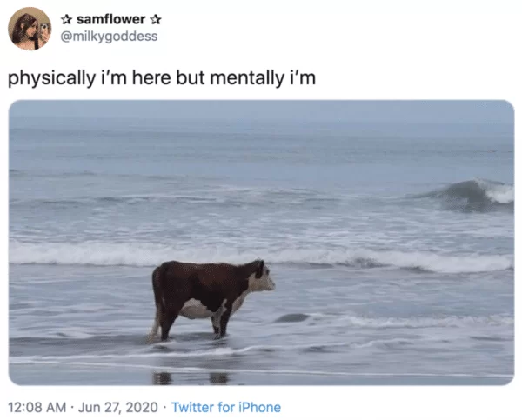The width and height of the screenshot is (522, 420).
Task: Click the cow's white face
Action: [262, 282]
